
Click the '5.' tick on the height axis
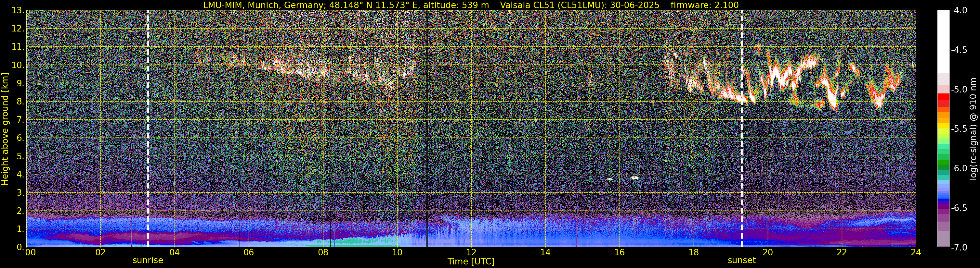[20, 156]
